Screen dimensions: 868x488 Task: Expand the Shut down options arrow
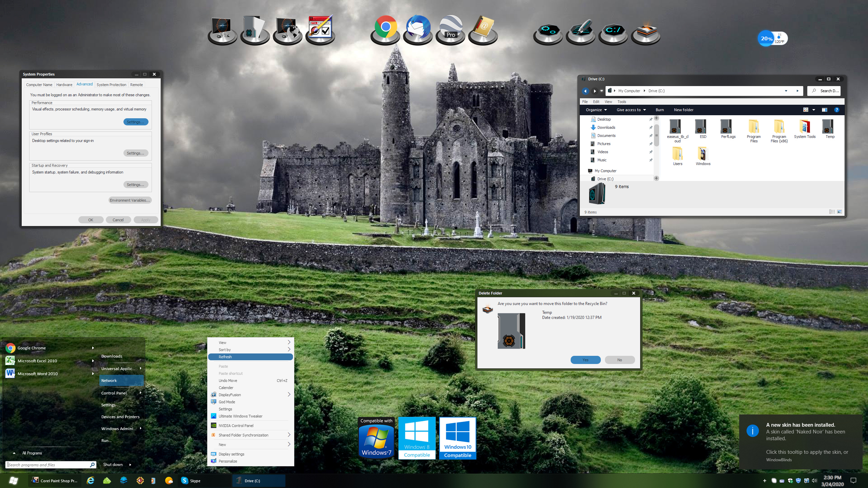[x=130, y=465]
